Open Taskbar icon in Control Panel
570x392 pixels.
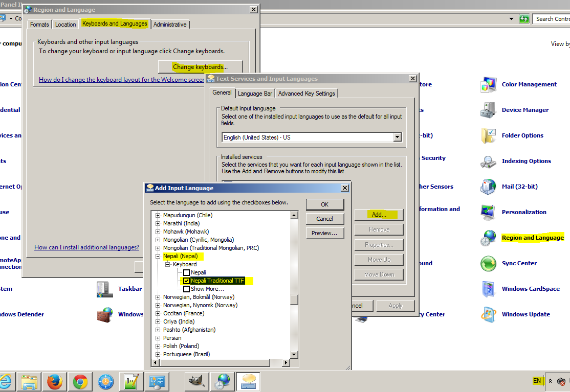[105, 289]
